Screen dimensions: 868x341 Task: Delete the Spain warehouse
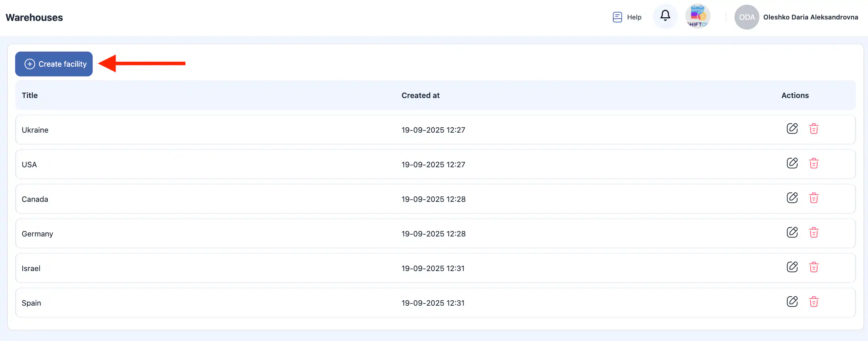point(814,302)
